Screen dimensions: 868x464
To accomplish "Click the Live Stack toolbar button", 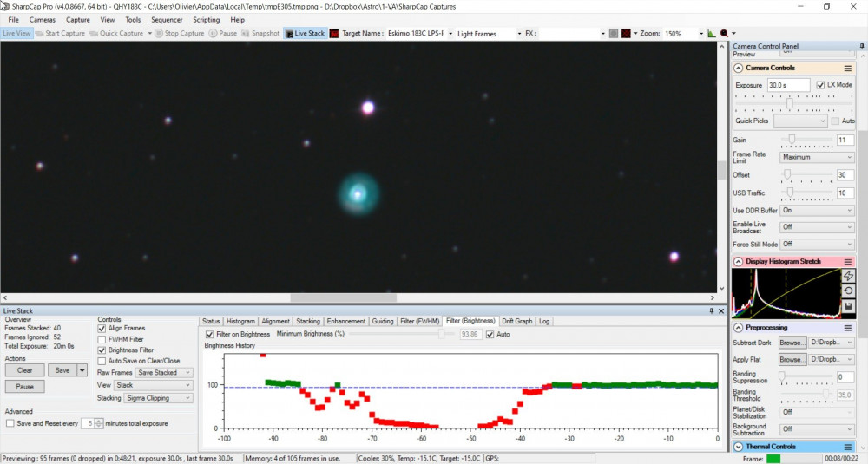I will pos(305,33).
